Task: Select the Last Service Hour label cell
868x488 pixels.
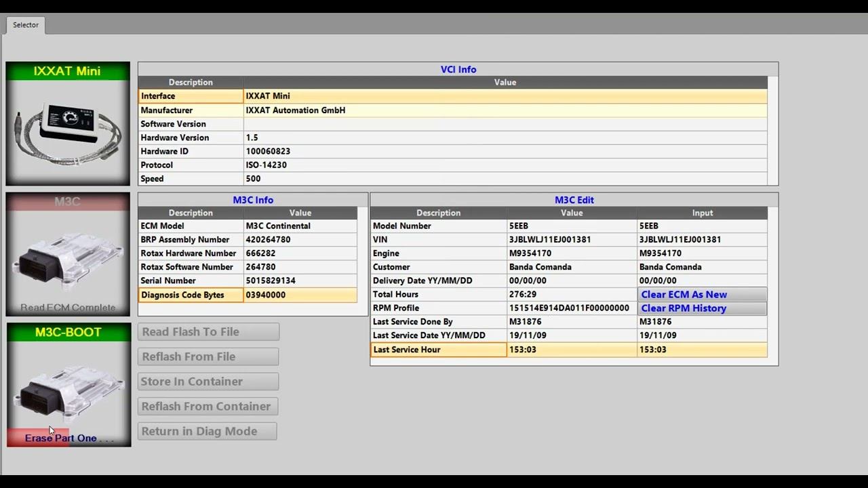Action: coord(439,350)
